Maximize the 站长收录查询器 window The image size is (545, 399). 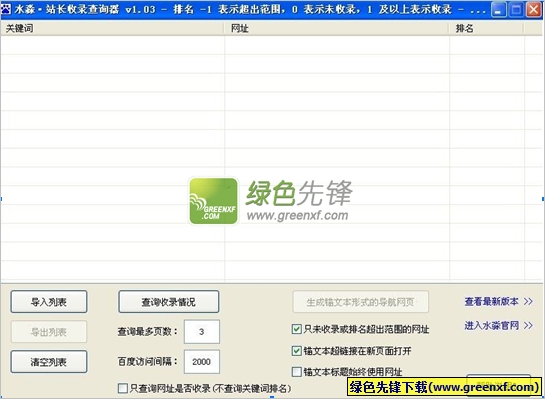coord(516,9)
